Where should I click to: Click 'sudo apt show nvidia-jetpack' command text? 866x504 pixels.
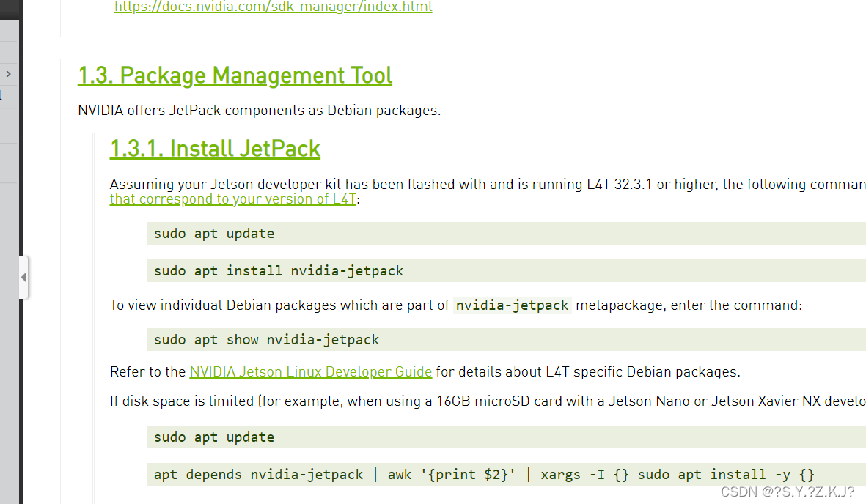tap(266, 340)
